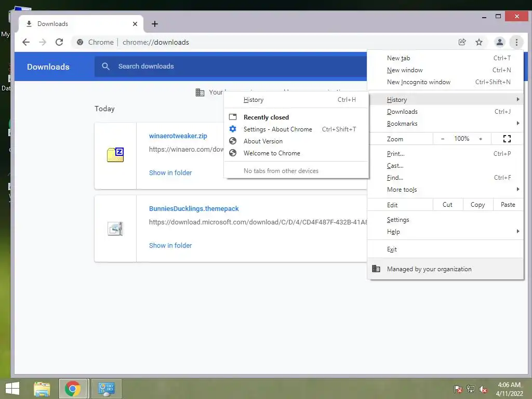Close the Downloads tab

click(x=135, y=24)
